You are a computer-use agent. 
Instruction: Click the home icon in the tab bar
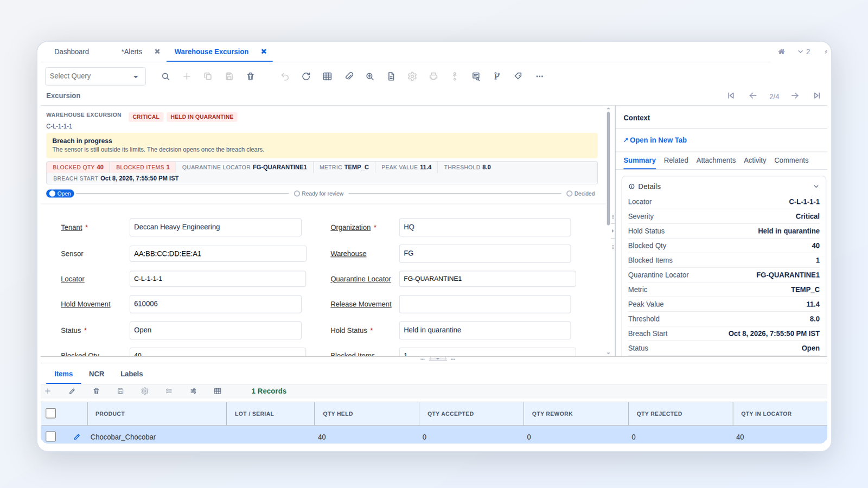(x=782, y=52)
